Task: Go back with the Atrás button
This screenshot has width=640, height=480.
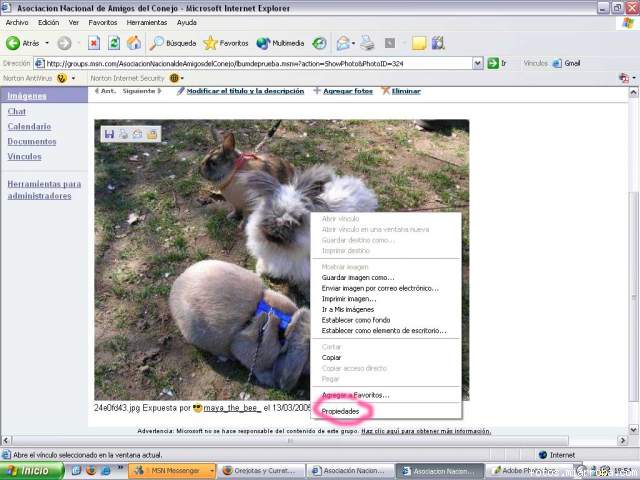Action: (23, 43)
